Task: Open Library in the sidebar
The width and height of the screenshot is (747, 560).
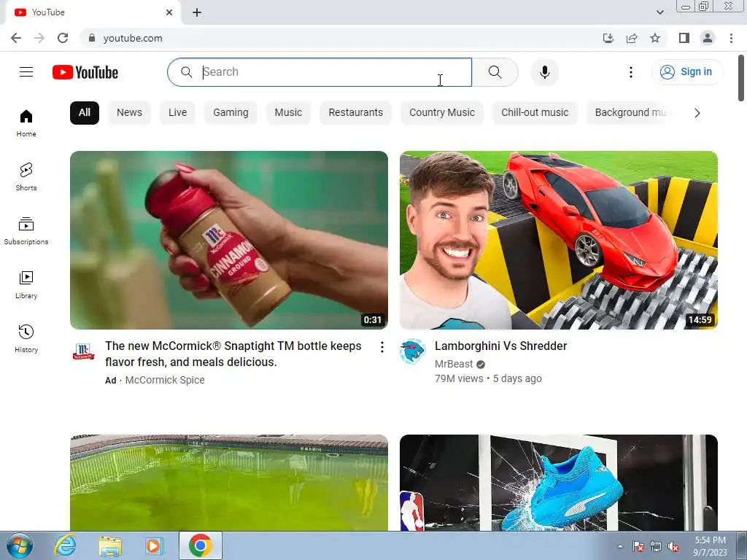Action: tap(26, 285)
